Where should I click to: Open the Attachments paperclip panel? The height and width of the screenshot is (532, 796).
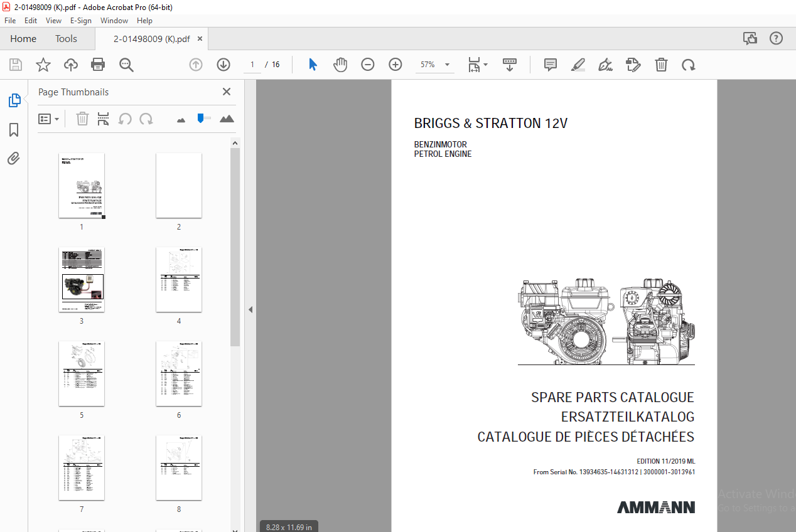[14, 158]
